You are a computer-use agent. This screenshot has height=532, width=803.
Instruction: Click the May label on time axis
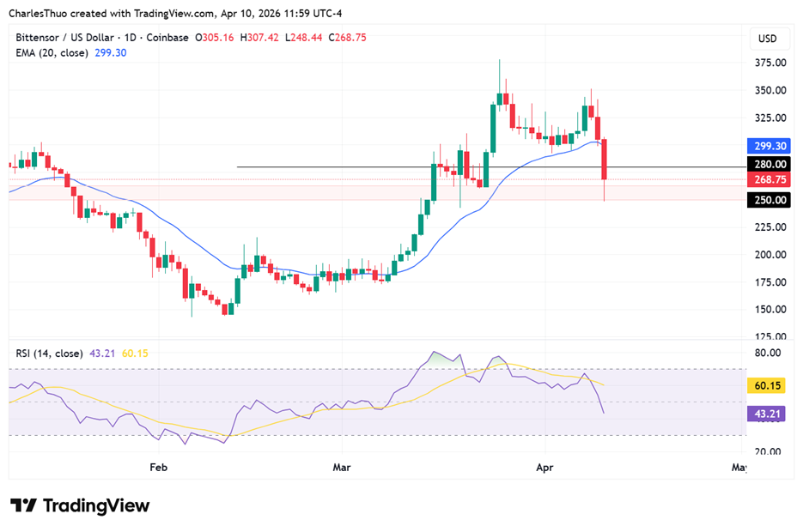click(x=737, y=468)
